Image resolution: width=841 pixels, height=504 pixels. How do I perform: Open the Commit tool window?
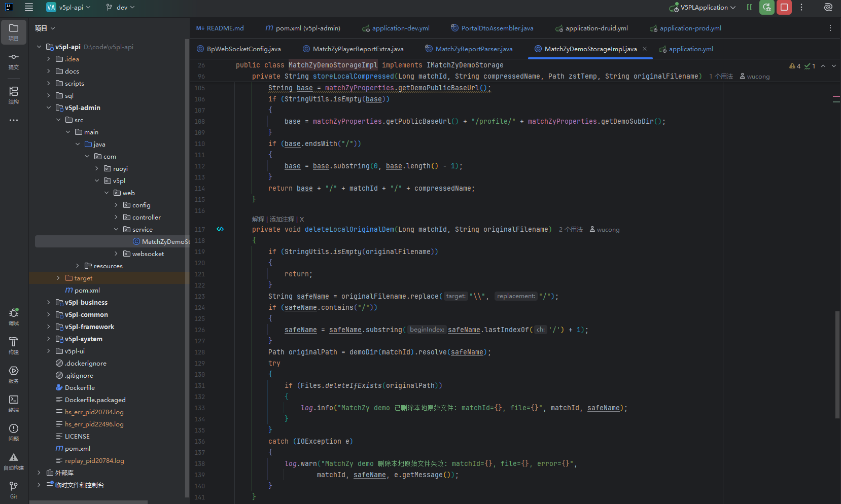(x=14, y=61)
